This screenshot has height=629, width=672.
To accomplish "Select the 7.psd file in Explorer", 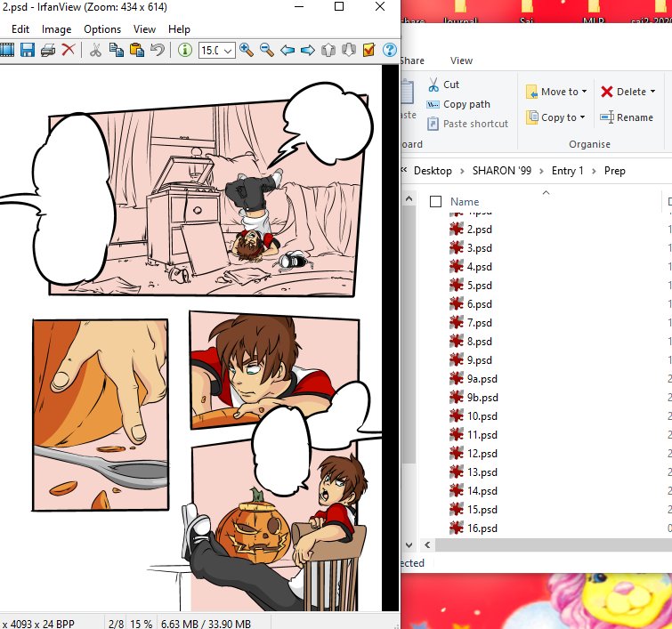I will point(471,323).
